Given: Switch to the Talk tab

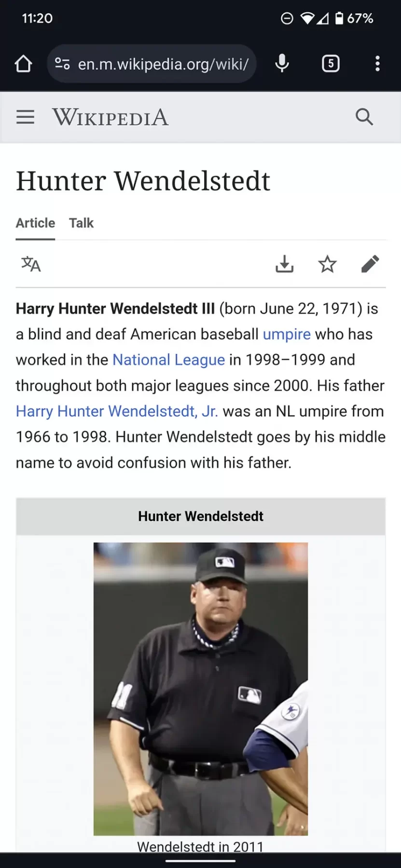Looking at the screenshot, I should pos(81,223).
